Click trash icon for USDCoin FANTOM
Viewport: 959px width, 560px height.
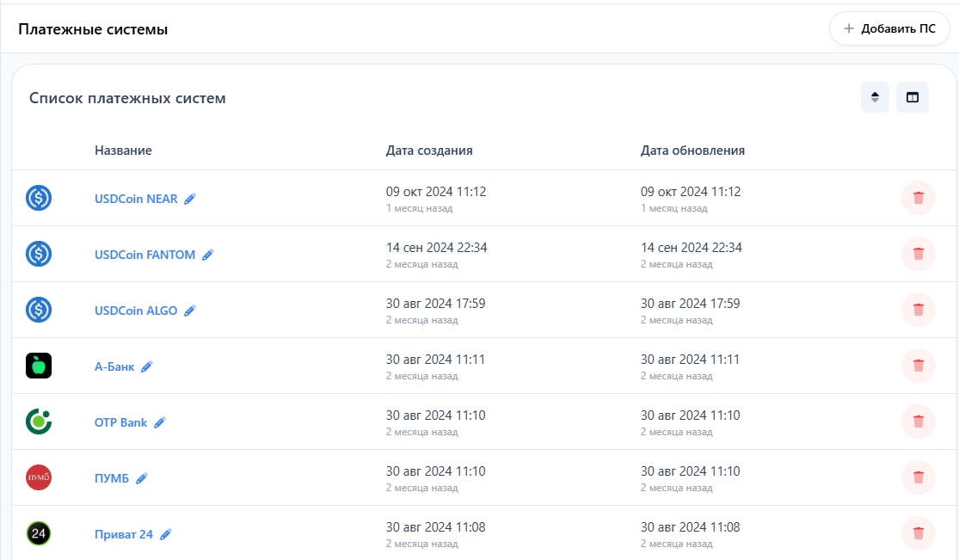click(918, 254)
